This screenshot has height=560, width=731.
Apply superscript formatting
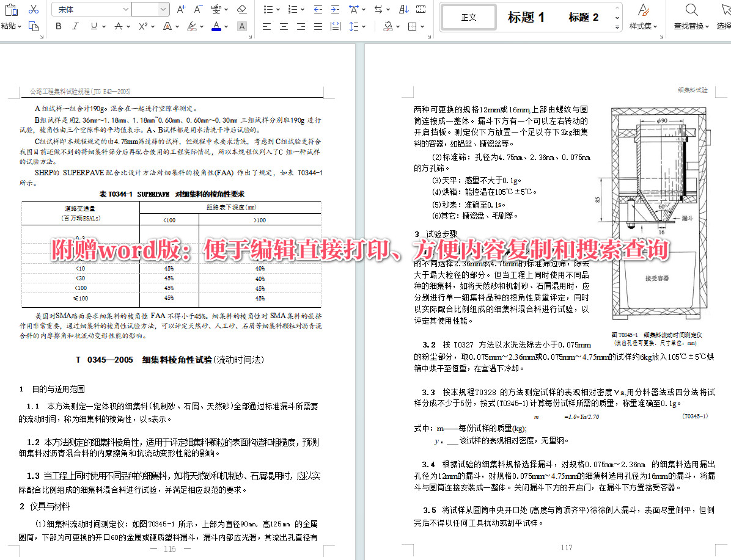tap(142, 26)
